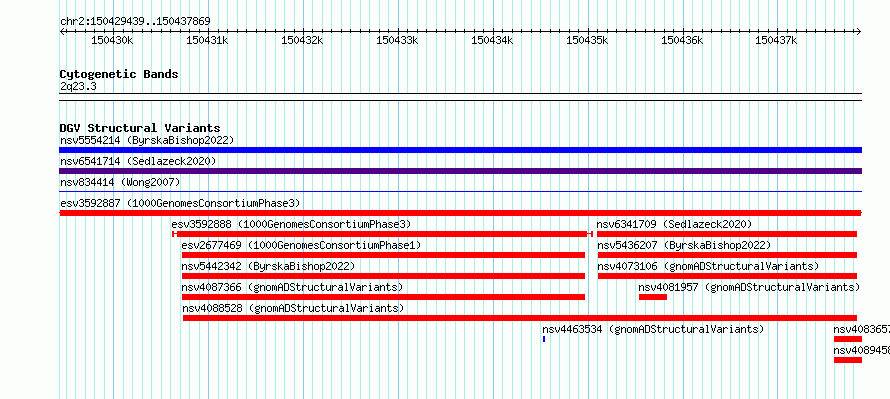Click the nsv5442342 (ByrskaBishop2022) label
This screenshot has height=399, width=890.
(268, 266)
